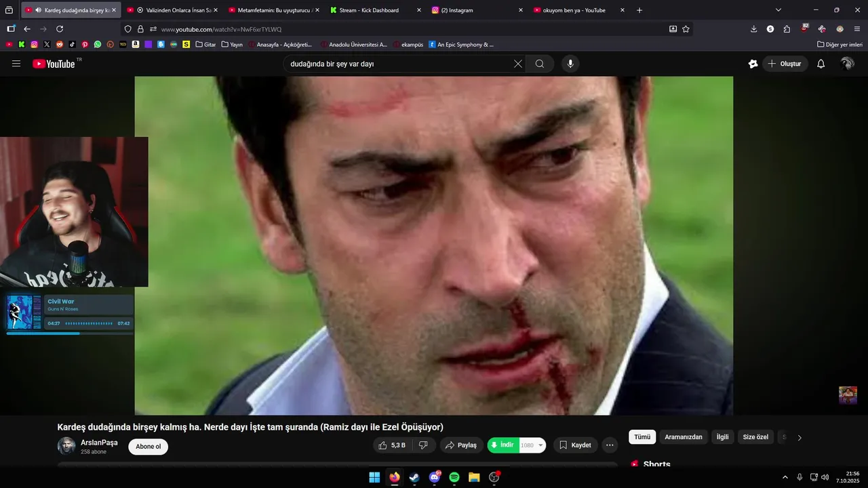Open the Windows Start menu

click(374, 477)
